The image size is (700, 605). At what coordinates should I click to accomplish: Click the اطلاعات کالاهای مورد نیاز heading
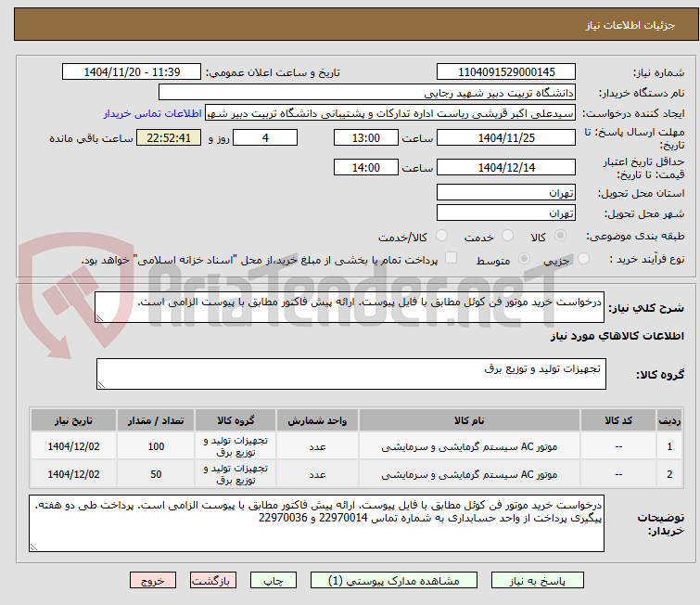[x=617, y=336]
